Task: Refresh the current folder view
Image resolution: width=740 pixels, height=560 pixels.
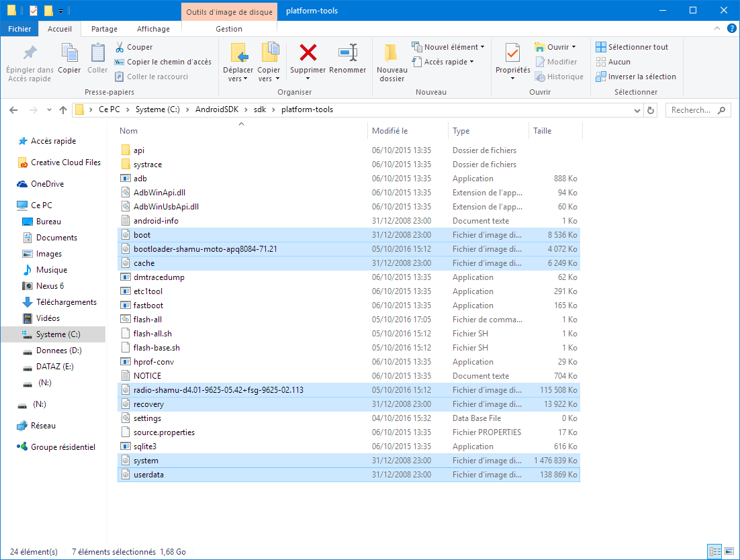Action: coord(651,110)
